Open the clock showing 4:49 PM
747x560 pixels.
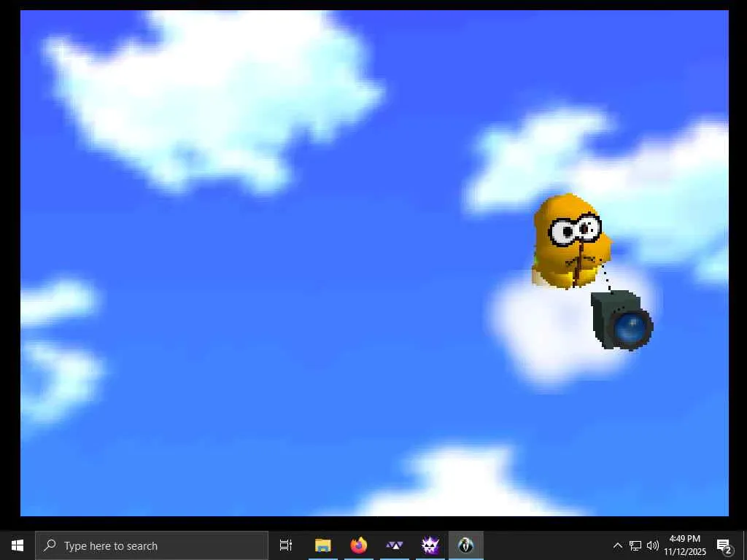click(x=685, y=545)
